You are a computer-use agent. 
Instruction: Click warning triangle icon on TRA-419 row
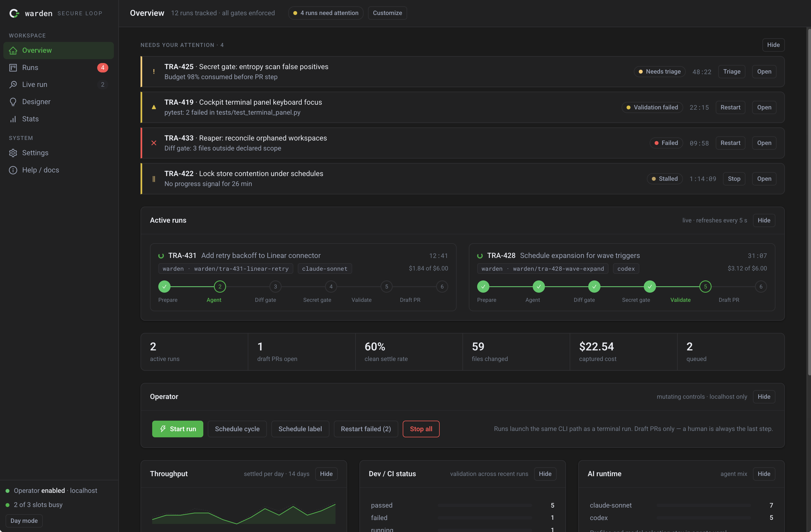[154, 107]
